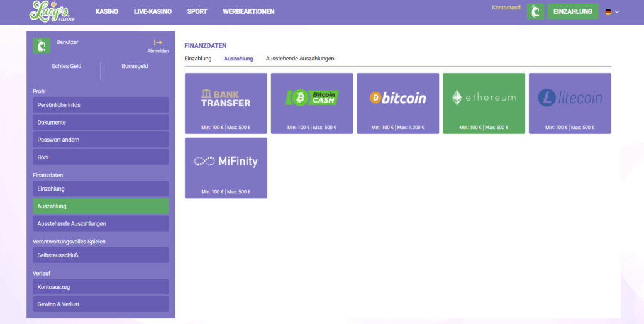This screenshot has width=644, height=324.
Task: Click the bitcoin card's Max: 1.000 € text
Action: pyautogui.click(x=411, y=127)
